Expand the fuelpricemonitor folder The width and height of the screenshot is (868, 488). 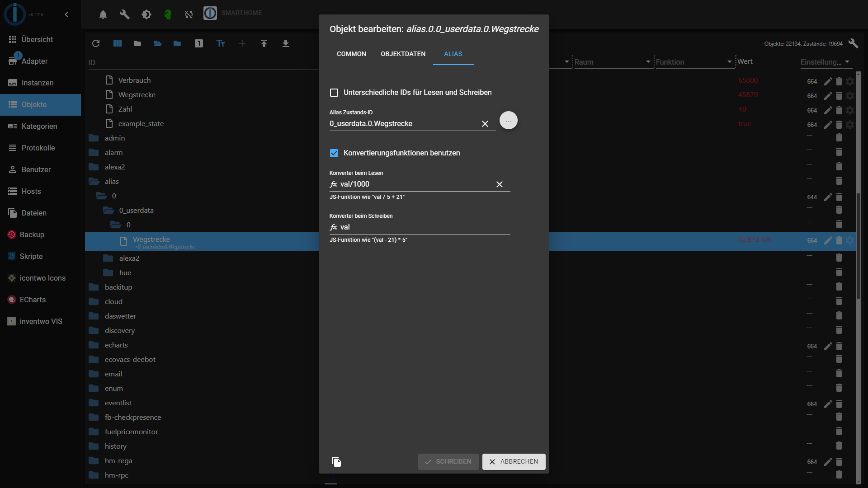point(94,432)
